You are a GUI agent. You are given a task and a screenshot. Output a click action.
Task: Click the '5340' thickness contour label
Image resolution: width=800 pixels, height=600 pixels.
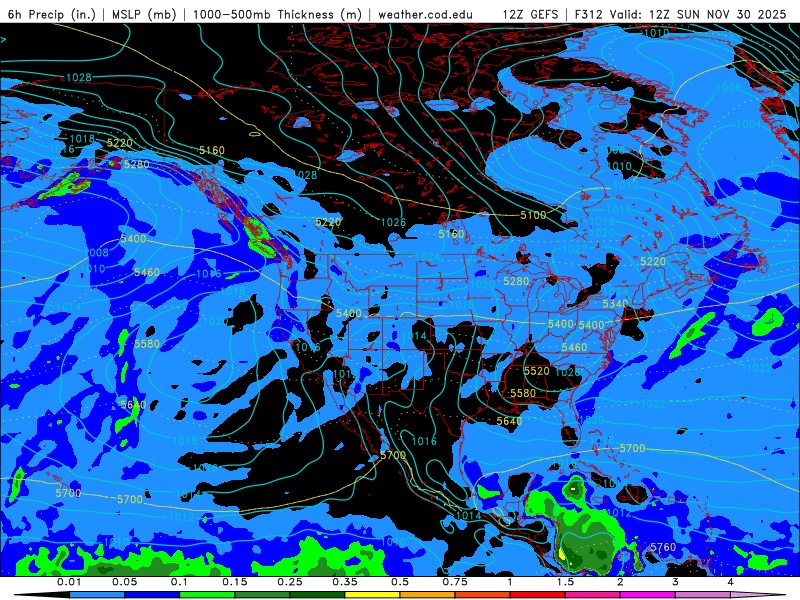tap(615, 304)
